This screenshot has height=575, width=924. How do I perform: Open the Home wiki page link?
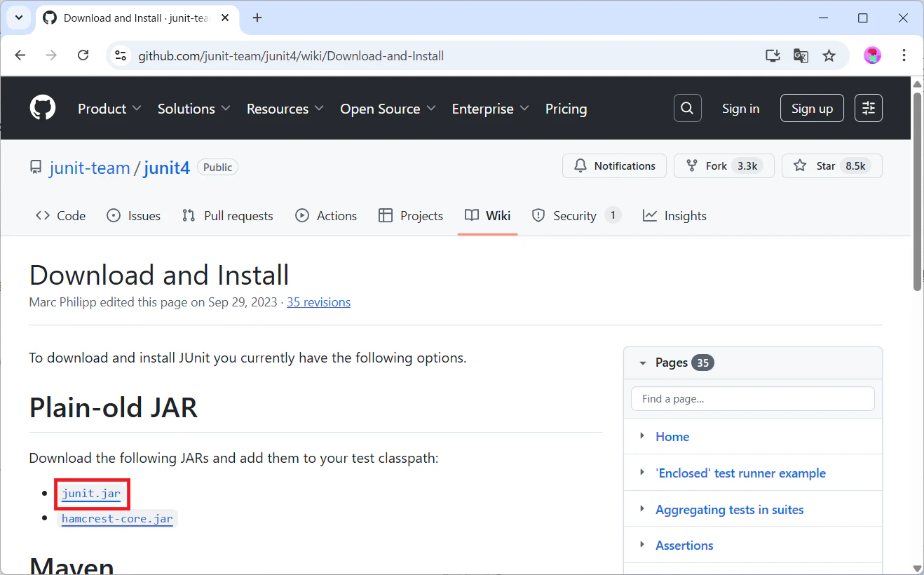(x=672, y=437)
